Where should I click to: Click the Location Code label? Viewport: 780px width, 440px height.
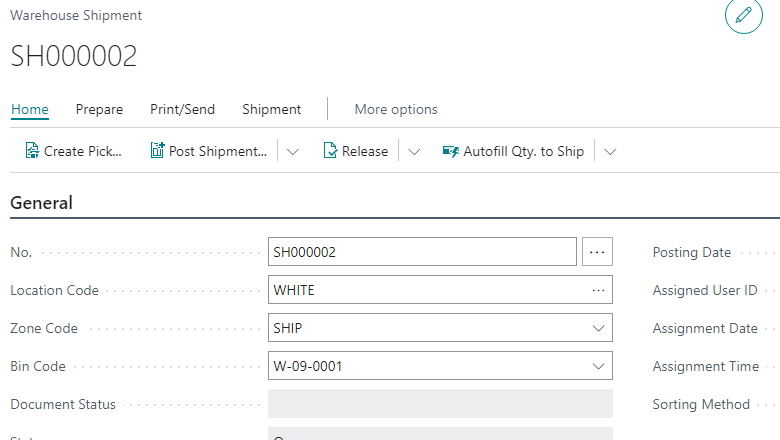[55, 290]
